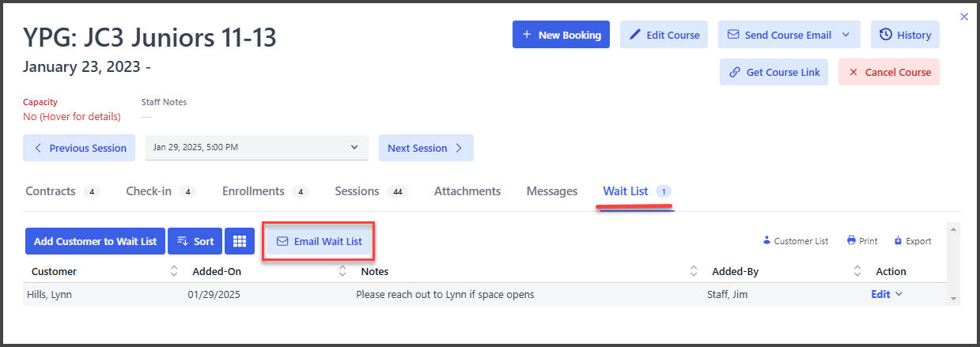The image size is (980, 347).
Task: Open the grid view icon button
Action: point(239,241)
